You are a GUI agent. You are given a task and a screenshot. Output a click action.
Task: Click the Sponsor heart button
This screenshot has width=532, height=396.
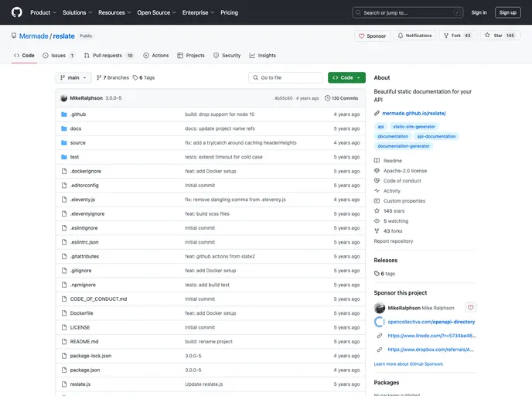pyautogui.click(x=372, y=36)
